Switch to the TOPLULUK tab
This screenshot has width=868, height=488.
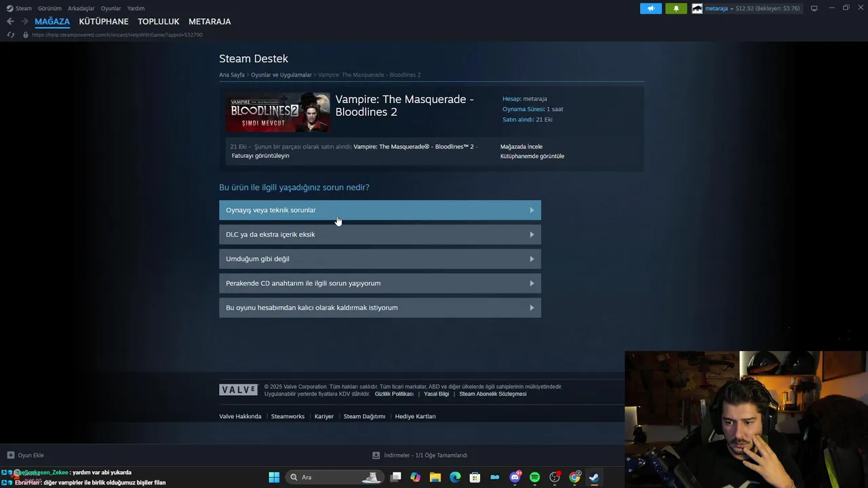click(159, 22)
